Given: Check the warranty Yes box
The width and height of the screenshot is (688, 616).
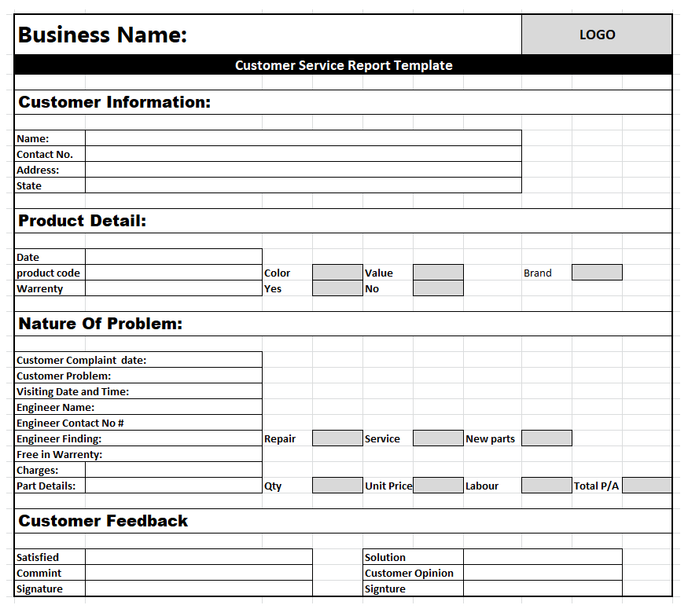Looking at the screenshot, I should pyautogui.click(x=337, y=288).
